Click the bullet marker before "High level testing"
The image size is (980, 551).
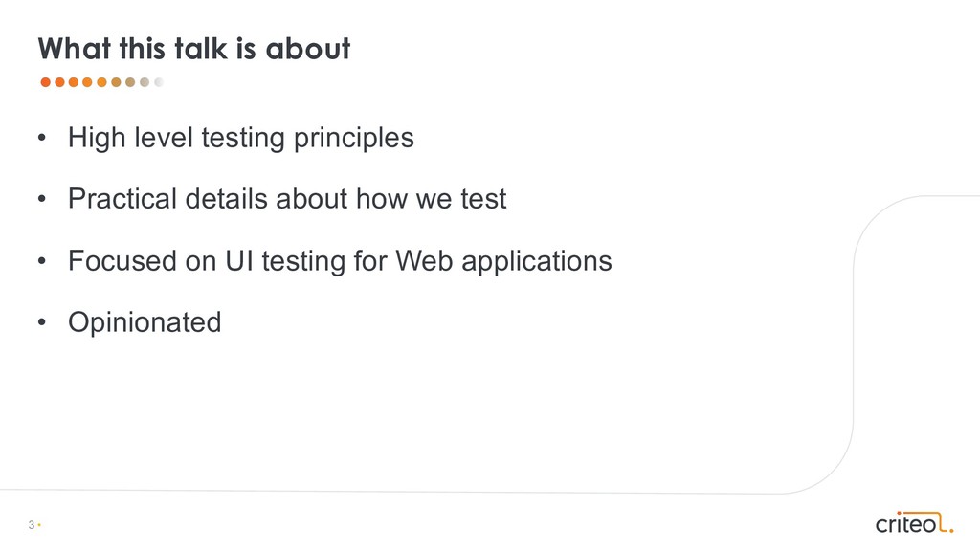pos(41,139)
